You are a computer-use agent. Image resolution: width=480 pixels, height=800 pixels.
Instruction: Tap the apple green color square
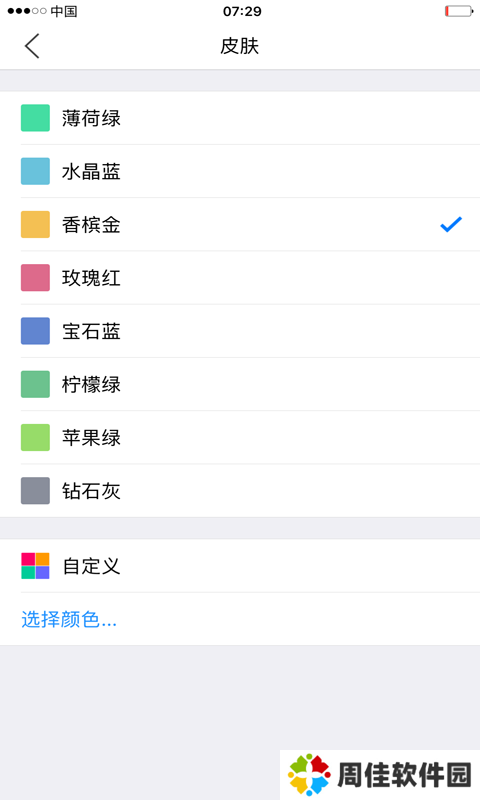pyautogui.click(x=35, y=437)
